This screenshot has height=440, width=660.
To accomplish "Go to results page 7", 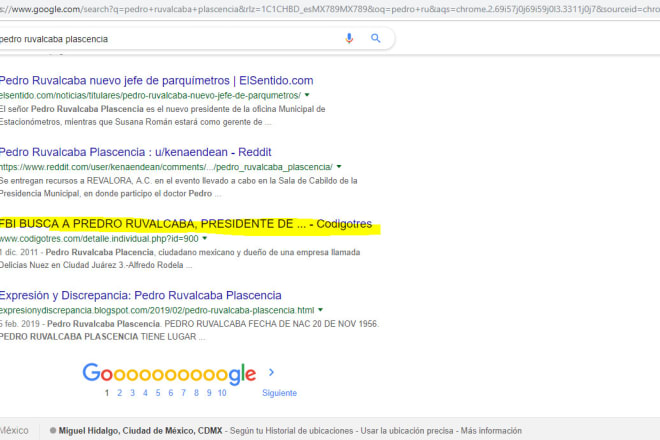I will [x=184, y=393].
